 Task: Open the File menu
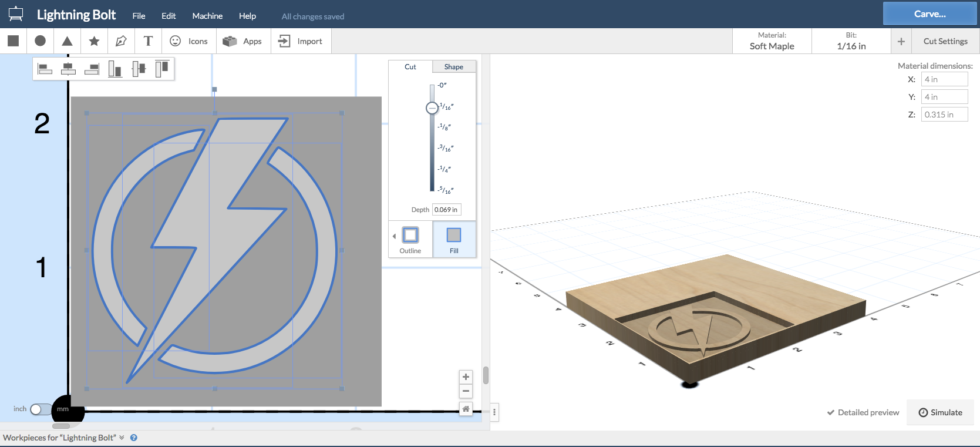click(139, 16)
